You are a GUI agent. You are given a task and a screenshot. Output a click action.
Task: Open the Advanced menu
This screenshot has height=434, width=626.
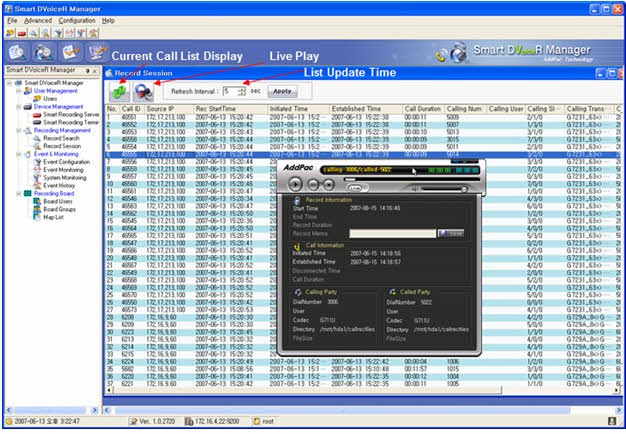click(38, 19)
